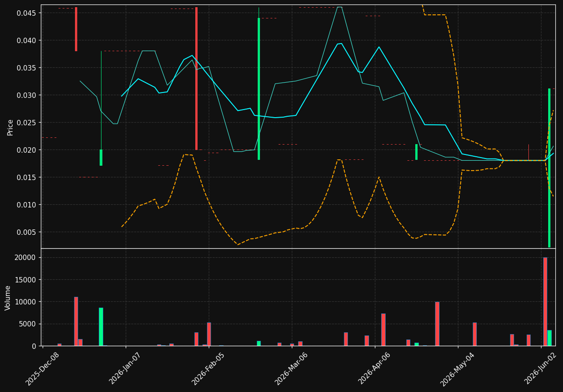Image resolution: width=563 pixels, height=392 pixels.
Task: Click the tallest red volume bar near Jun-02
Action: [x=545, y=301]
